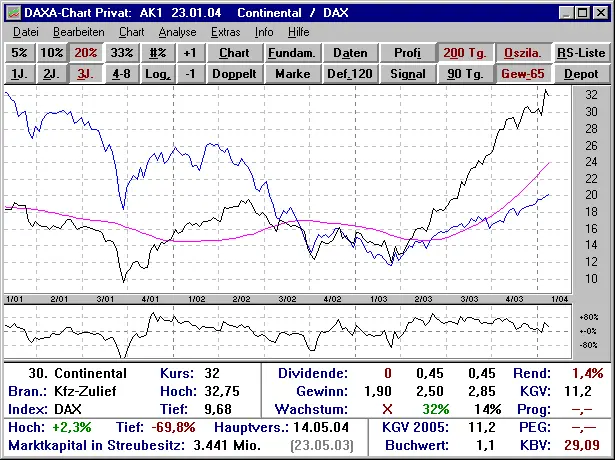Open the Chart menu
This screenshot has width=615, height=460.
[132, 32]
